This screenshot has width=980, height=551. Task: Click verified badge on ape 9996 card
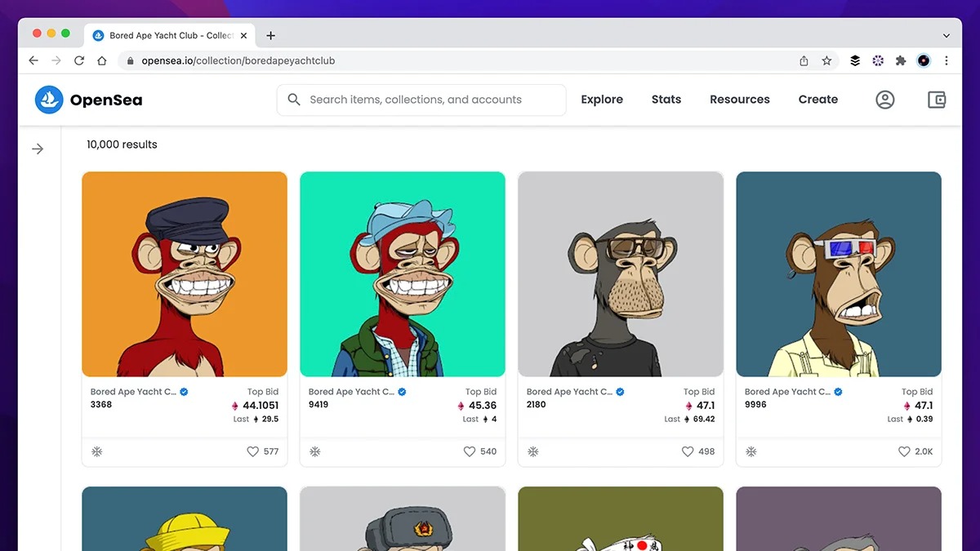[x=838, y=392]
